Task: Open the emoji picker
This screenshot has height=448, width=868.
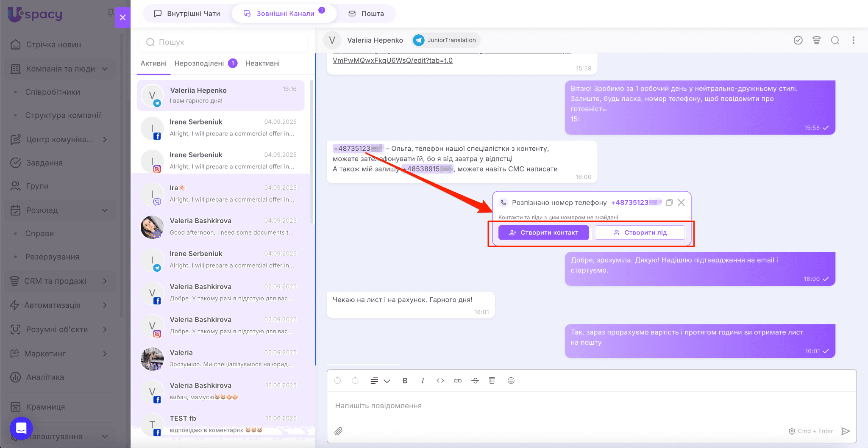Action: click(511, 380)
